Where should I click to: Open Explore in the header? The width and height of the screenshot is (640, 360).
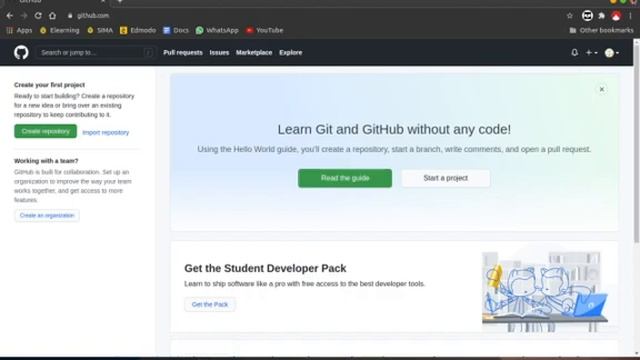(x=291, y=53)
